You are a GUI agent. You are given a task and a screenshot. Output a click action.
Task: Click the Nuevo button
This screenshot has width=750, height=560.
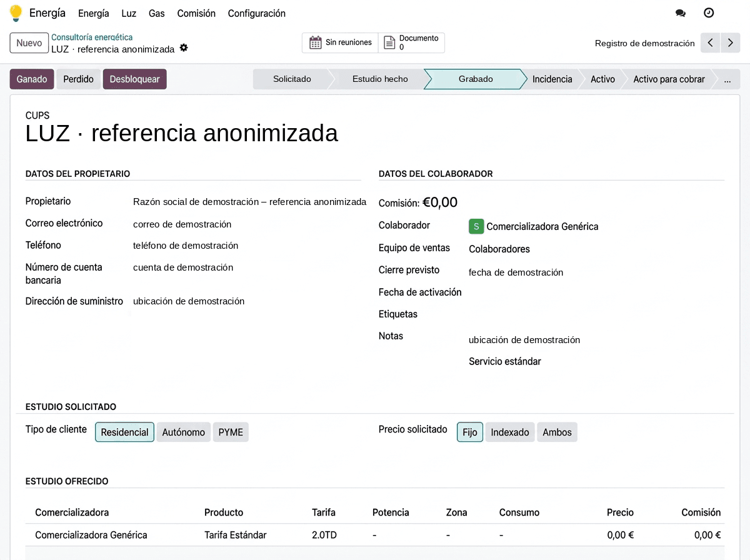[29, 43]
